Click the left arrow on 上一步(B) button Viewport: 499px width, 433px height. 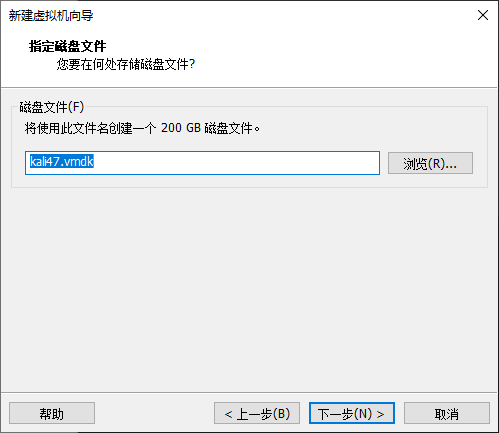point(228,414)
